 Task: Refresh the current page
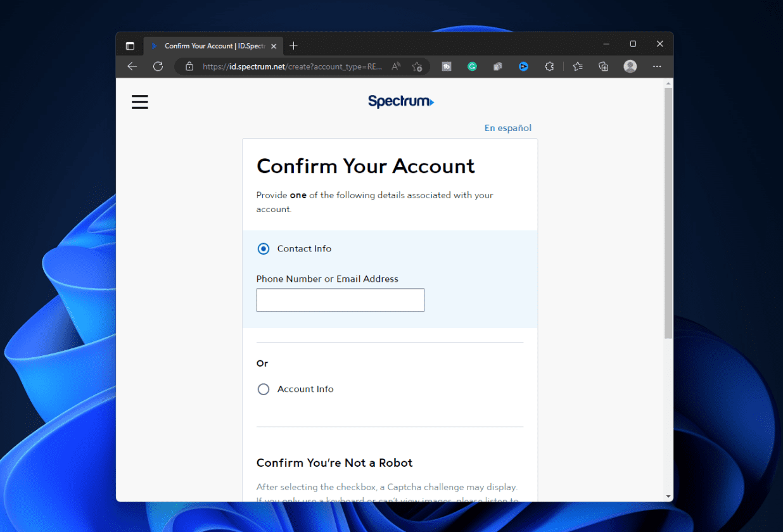(x=158, y=66)
